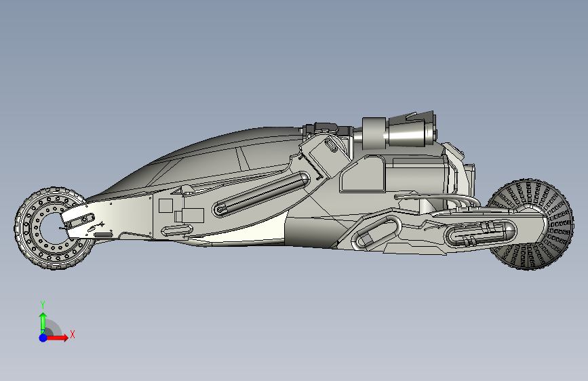Viewport: 588px width, 381px height.
Task: Click the green Y axis arrow on triad
Action: click(43, 323)
